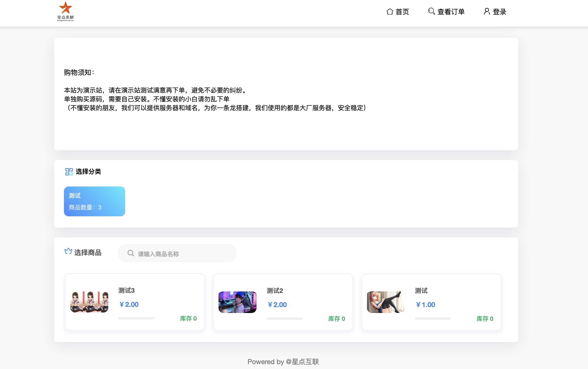Click the grid icon beside 选择分类
The width and height of the screenshot is (588, 369).
(x=69, y=172)
